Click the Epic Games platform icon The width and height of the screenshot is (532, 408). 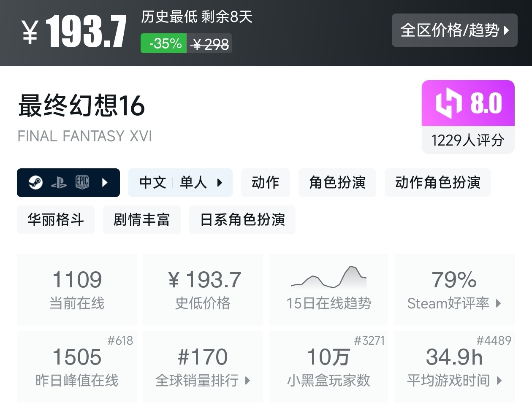(x=82, y=182)
